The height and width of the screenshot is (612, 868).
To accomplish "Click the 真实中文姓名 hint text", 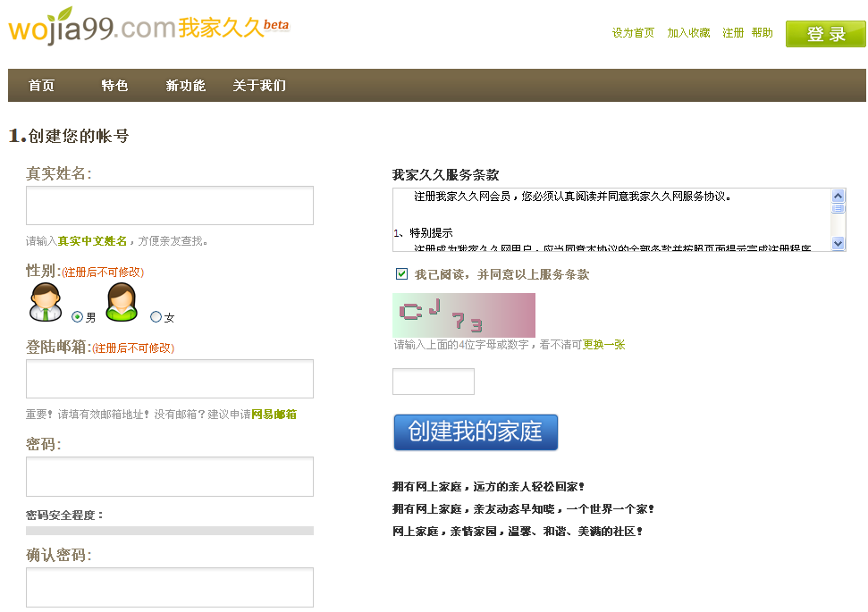I will 92,241.
